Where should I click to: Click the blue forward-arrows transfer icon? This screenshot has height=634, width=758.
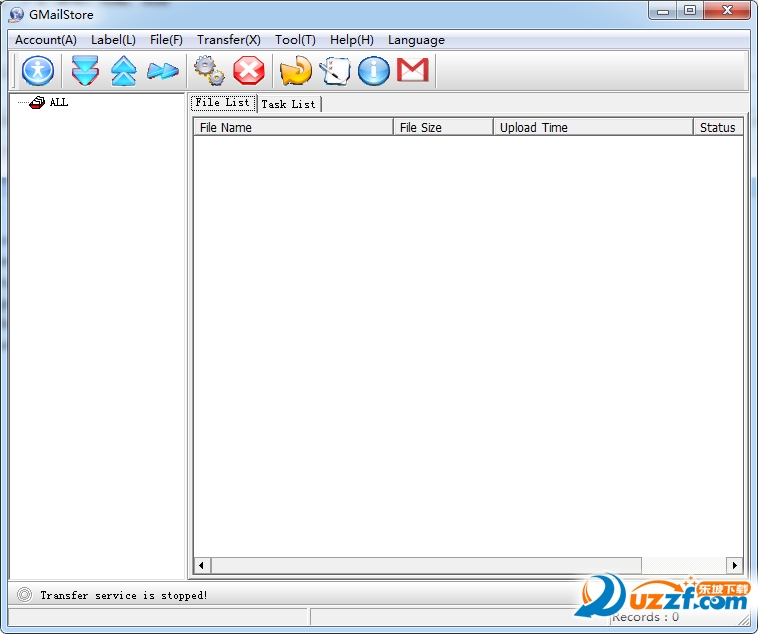tap(163, 71)
